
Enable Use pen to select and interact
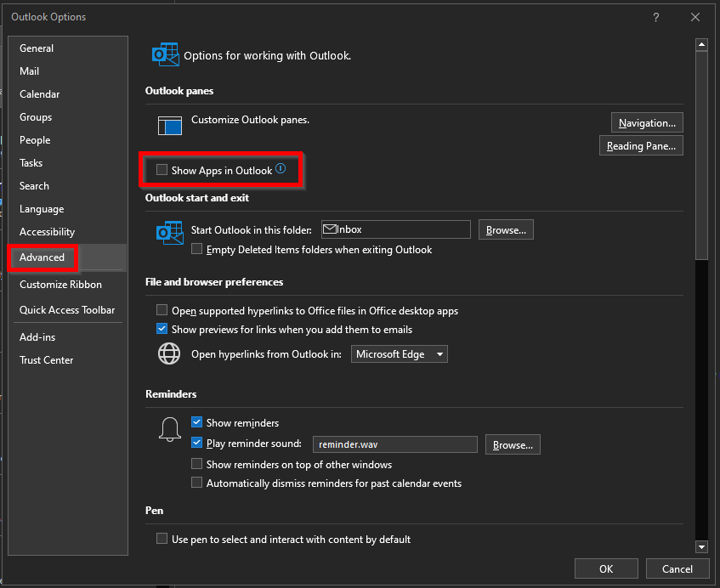[x=162, y=539]
